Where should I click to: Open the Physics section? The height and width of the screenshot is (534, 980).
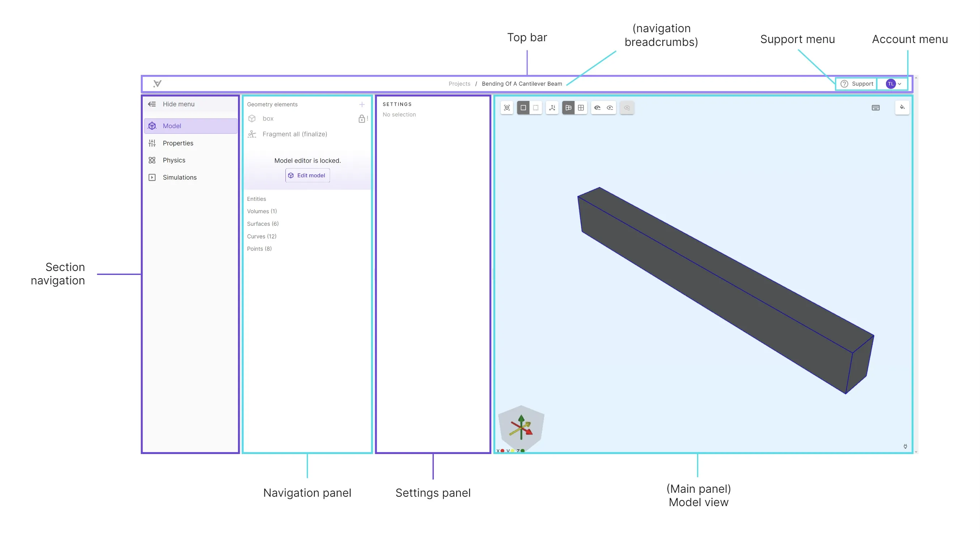[191, 160]
